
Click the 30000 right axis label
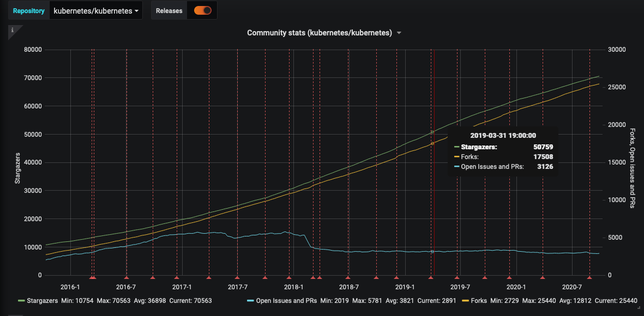616,50
